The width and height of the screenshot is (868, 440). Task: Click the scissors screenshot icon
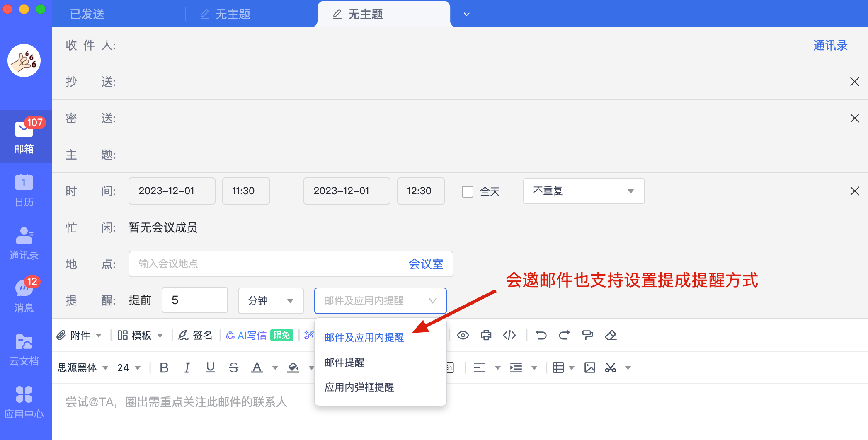pos(611,367)
